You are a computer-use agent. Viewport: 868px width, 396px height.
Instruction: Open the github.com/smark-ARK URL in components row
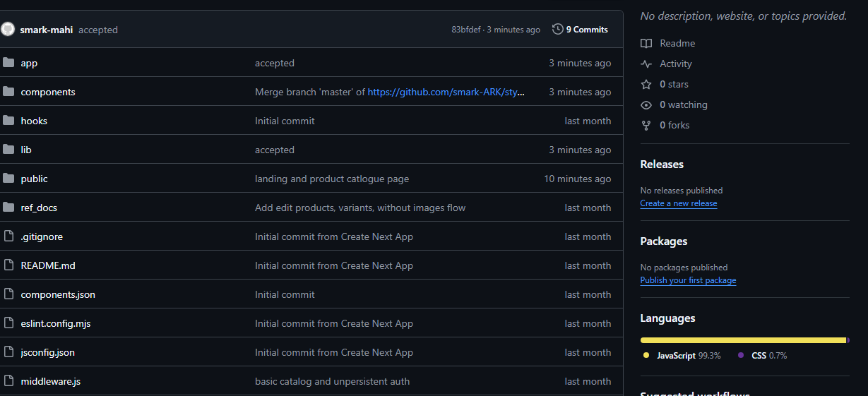tap(446, 92)
